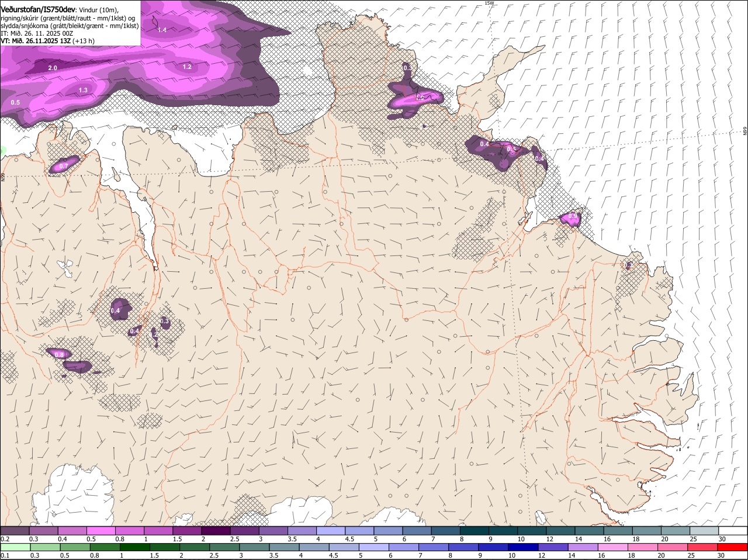Viewport: 748px width, 560px height.
Task: Click the 'slydda/snjókoma' description line in header
Action: coord(70,26)
